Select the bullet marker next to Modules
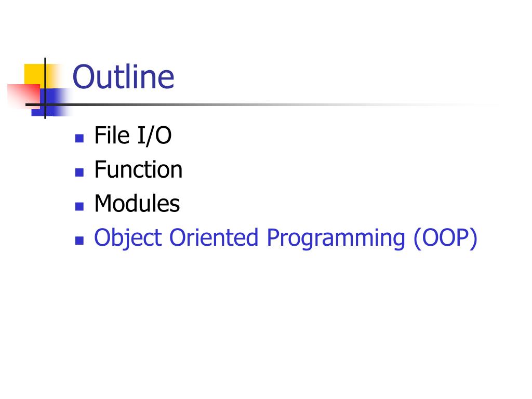The image size is (532, 399). pos(79,206)
